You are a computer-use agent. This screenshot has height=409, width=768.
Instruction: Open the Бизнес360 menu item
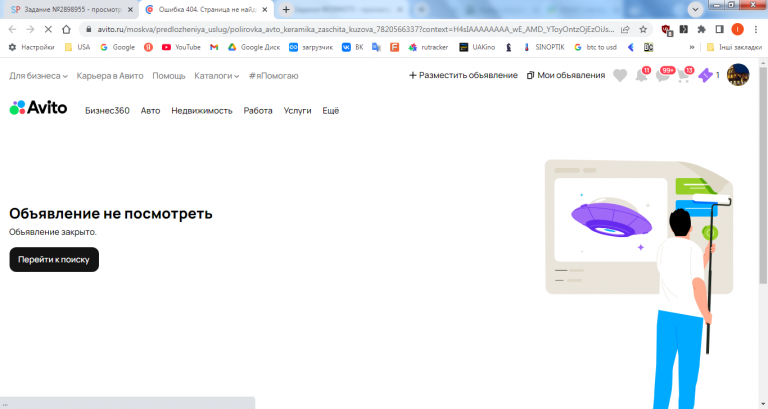(x=107, y=111)
